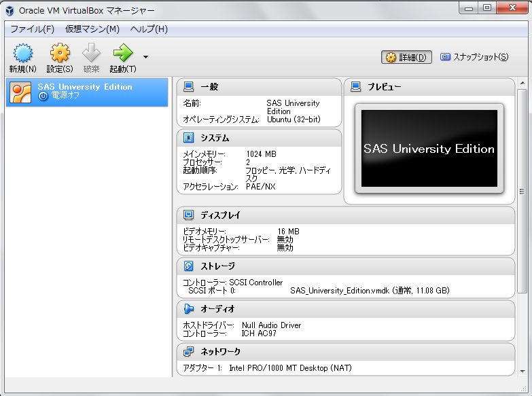The image size is (532, 396).
Task: Click the プレビュー header title
Action: [x=385, y=87]
